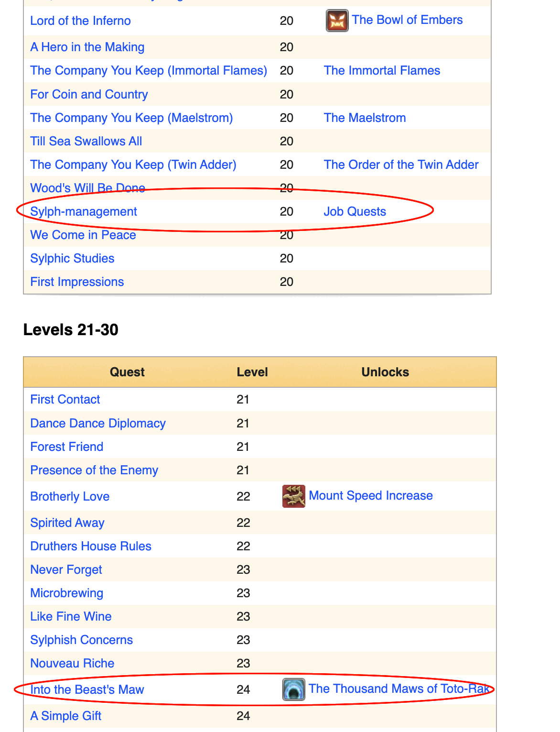Open First Impressions quest
This screenshot has height=732, width=560.
click(x=77, y=282)
